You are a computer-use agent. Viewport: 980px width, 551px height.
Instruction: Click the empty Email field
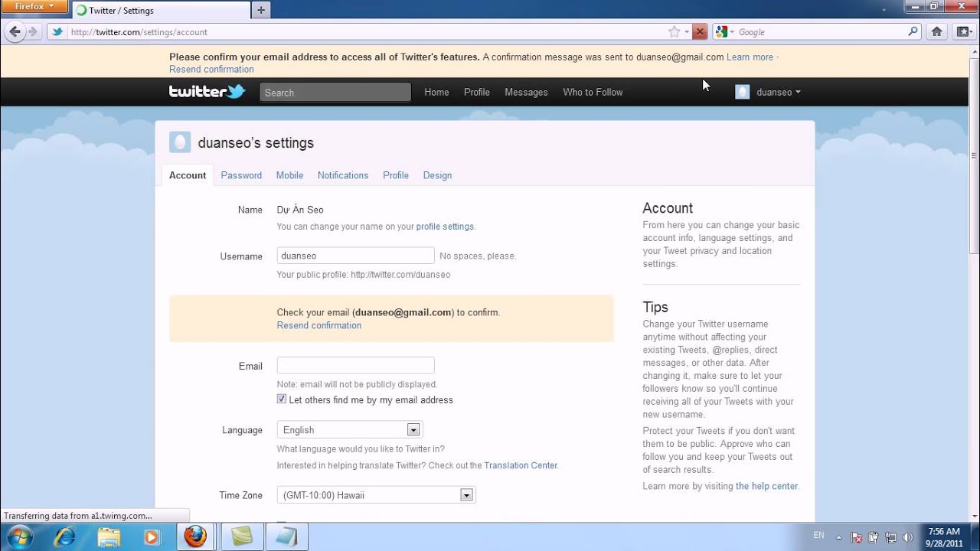(355, 365)
